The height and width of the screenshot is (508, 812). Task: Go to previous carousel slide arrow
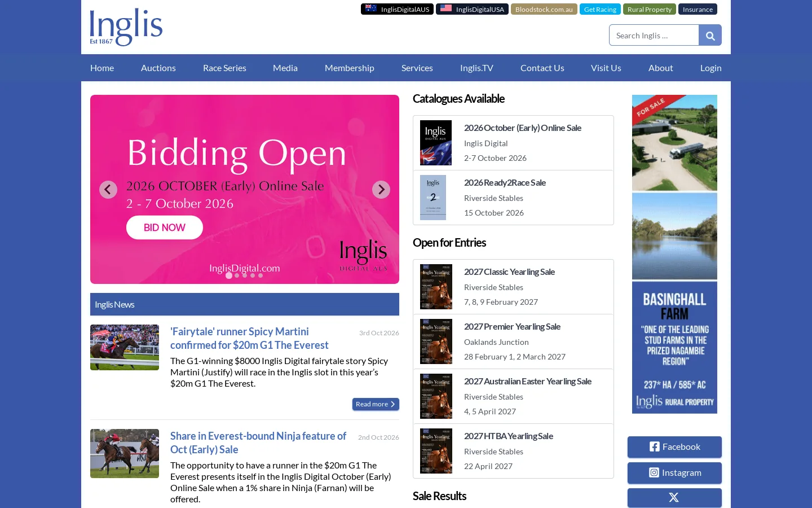pyautogui.click(x=108, y=190)
